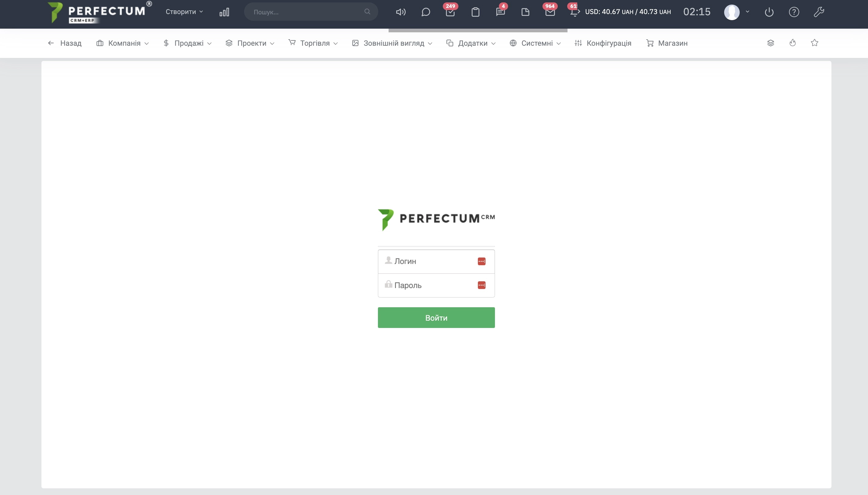Focus the Пошук search field
The image size is (868, 495).
pos(311,12)
